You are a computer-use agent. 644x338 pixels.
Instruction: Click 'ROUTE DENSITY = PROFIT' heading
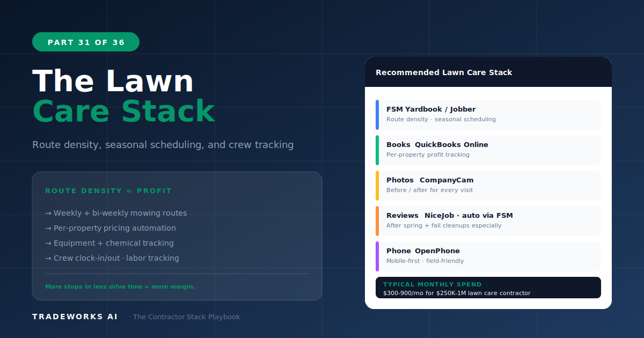(108, 191)
